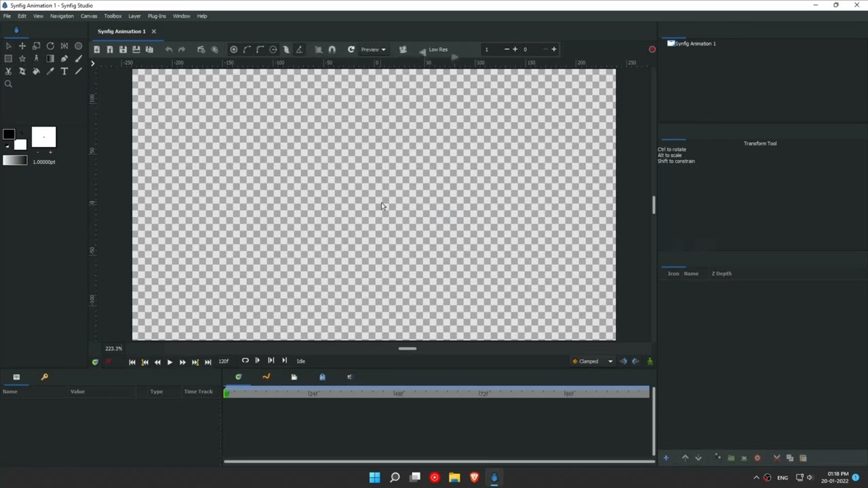868x488 pixels.
Task: Select the Width tool
Action: tap(22, 71)
